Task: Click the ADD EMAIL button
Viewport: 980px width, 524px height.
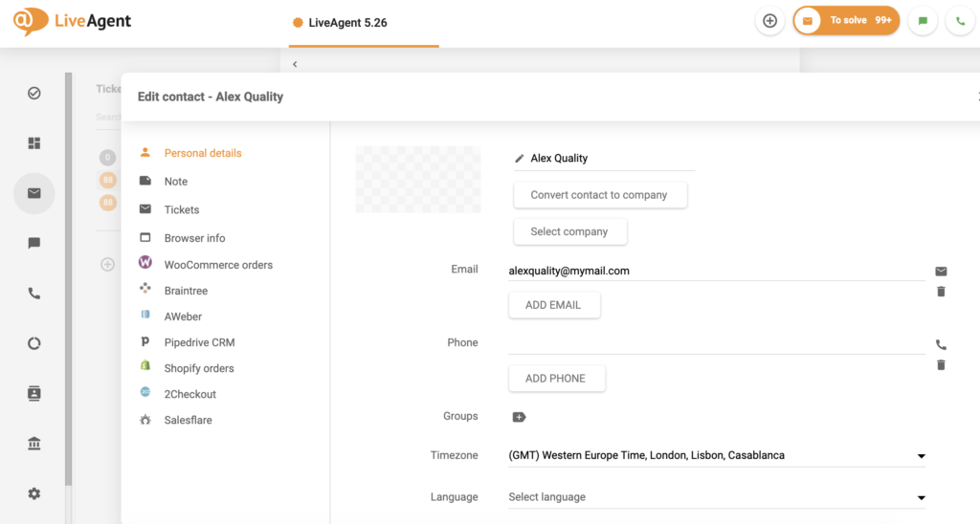Action: point(554,305)
